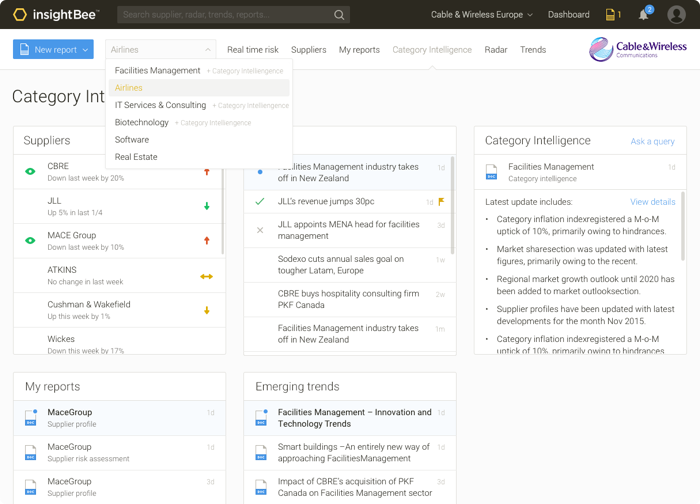Click doc icon for Impact of CBRE's acquisition
The width and height of the screenshot is (700, 504).
point(261,487)
